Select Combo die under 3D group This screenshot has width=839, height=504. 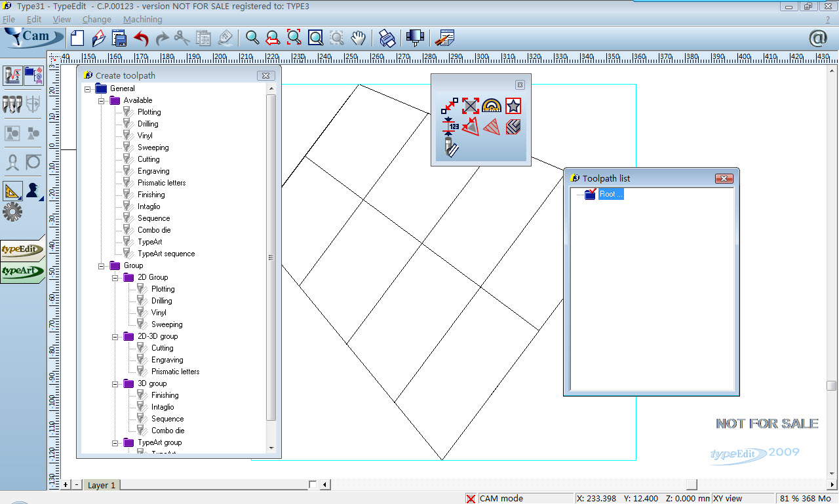168,431
